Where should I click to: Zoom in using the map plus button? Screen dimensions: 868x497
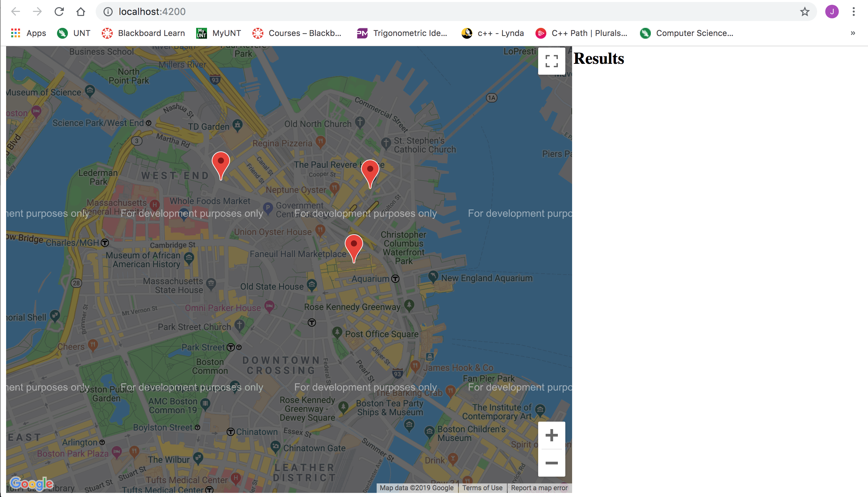[551, 435]
